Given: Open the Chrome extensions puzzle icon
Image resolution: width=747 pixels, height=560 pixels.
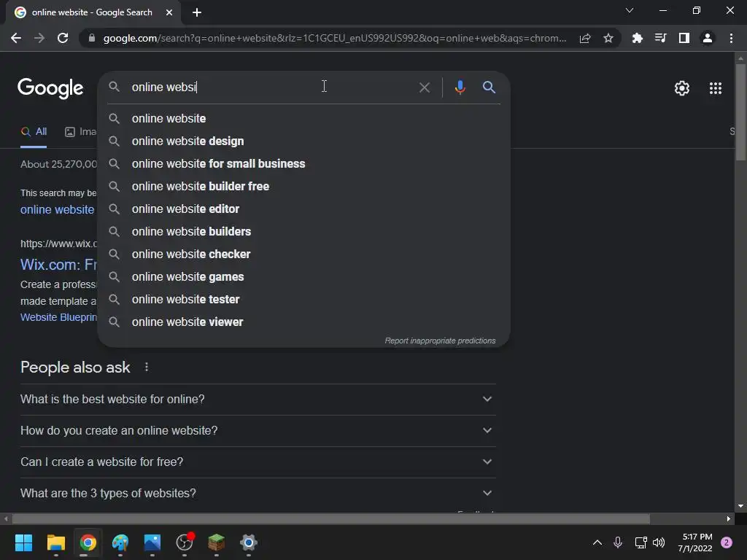Looking at the screenshot, I should pyautogui.click(x=637, y=38).
